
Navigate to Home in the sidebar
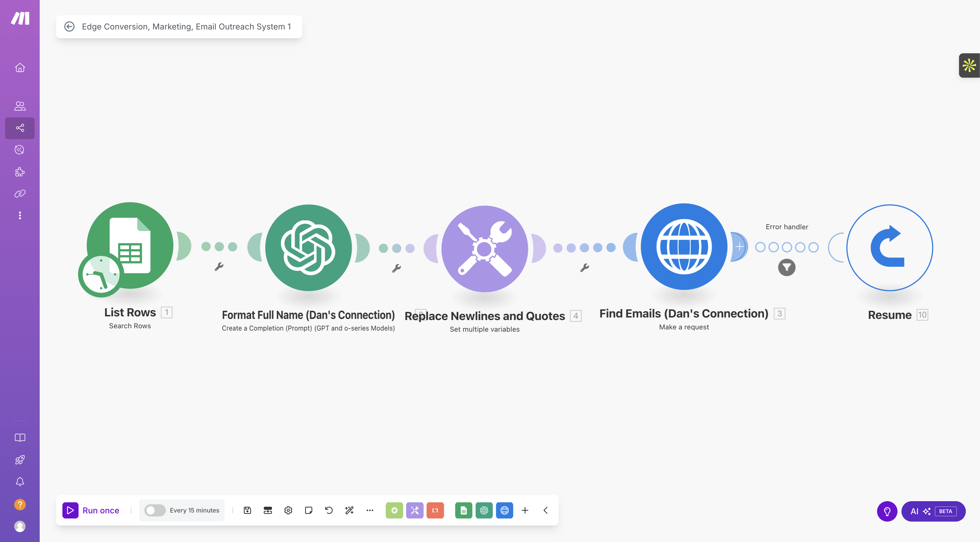(19, 67)
